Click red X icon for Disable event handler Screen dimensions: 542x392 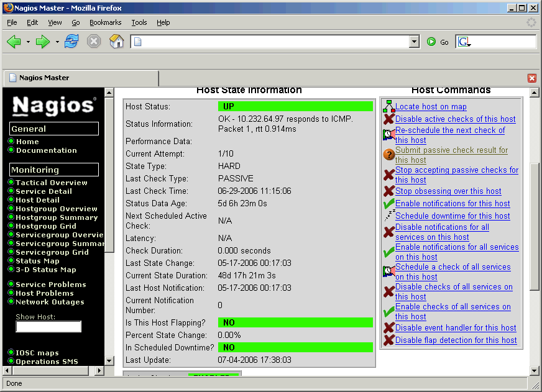(x=389, y=327)
